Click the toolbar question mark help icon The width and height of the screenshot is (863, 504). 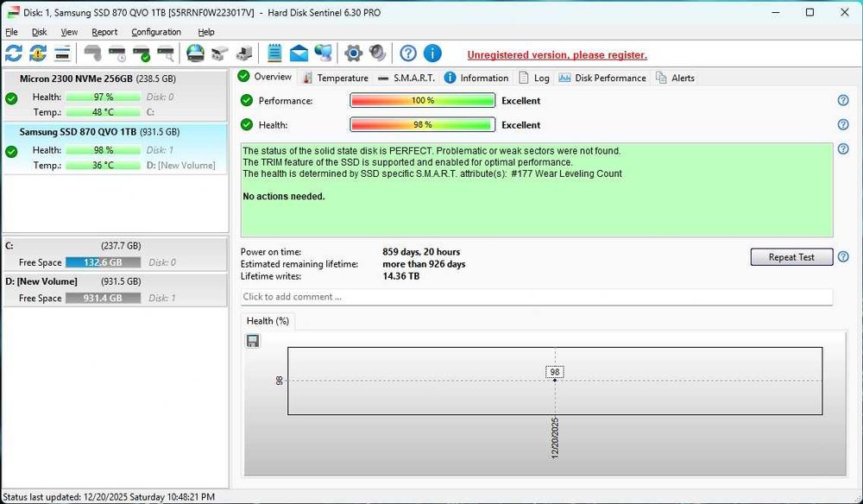pos(408,54)
